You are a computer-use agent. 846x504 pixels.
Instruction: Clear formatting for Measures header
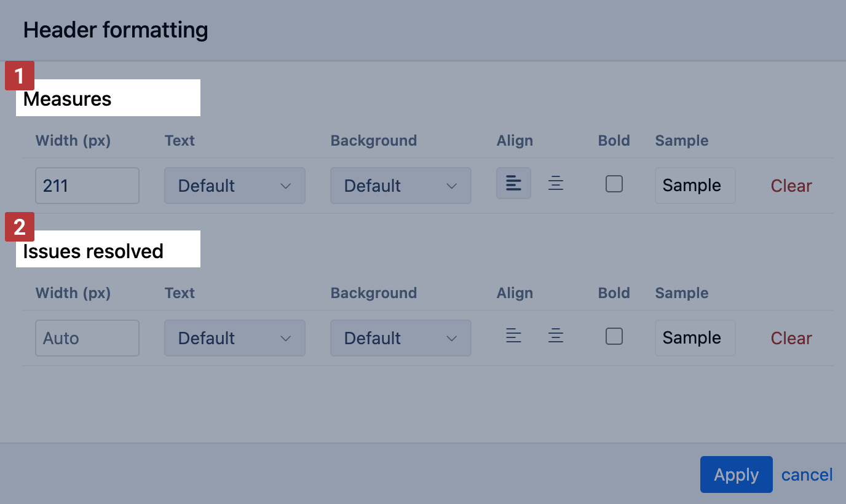click(x=791, y=186)
